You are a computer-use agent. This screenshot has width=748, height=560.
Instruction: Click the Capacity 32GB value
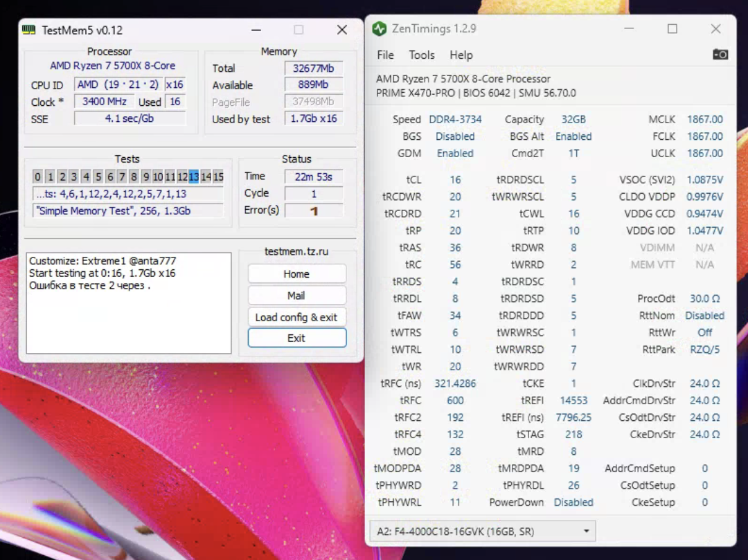point(573,119)
